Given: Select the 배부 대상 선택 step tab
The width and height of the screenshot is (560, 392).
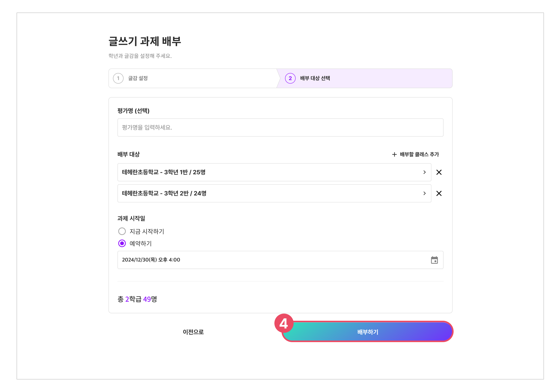Looking at the screenshot, I should (x=364, y=78).
